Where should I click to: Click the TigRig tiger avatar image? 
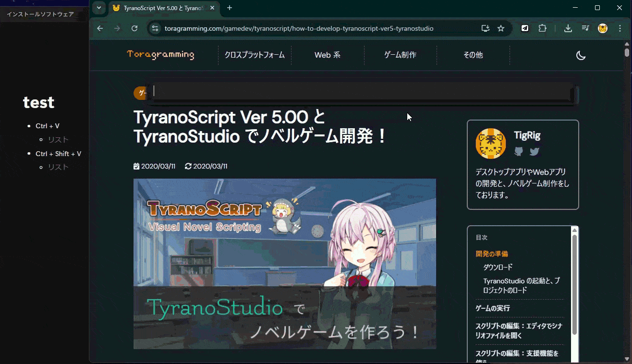coord(491,143)
